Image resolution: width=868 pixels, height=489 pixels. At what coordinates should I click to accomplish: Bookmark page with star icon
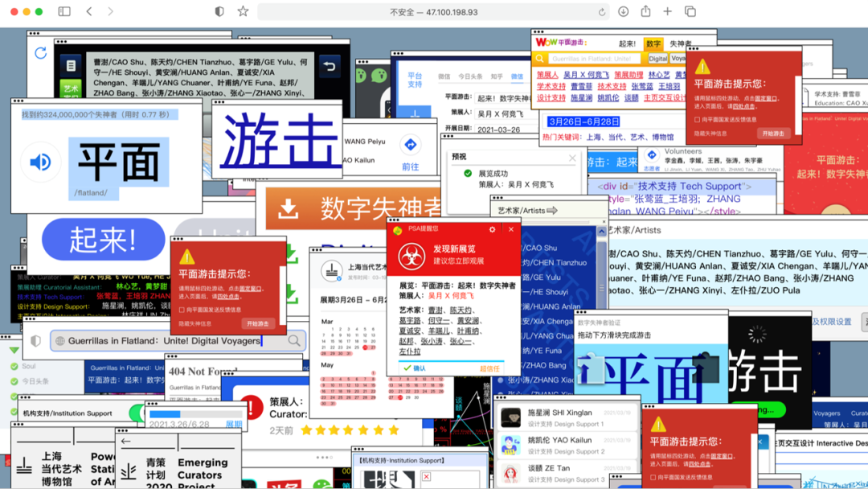click(243, 12)
